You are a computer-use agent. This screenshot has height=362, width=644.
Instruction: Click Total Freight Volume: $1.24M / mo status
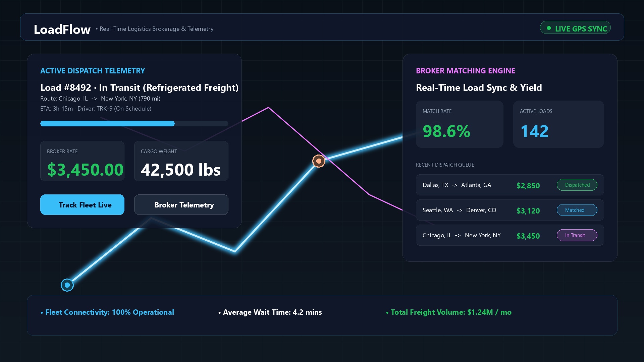[x=449, y=312]
